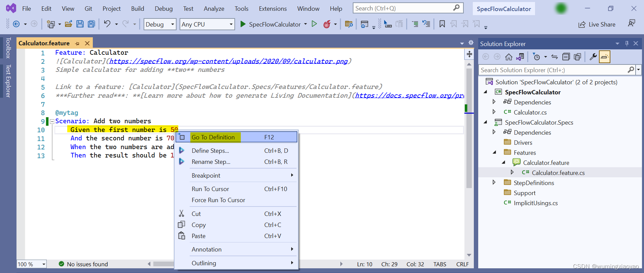Save the current file with the floppy icon

coord(80,24)
